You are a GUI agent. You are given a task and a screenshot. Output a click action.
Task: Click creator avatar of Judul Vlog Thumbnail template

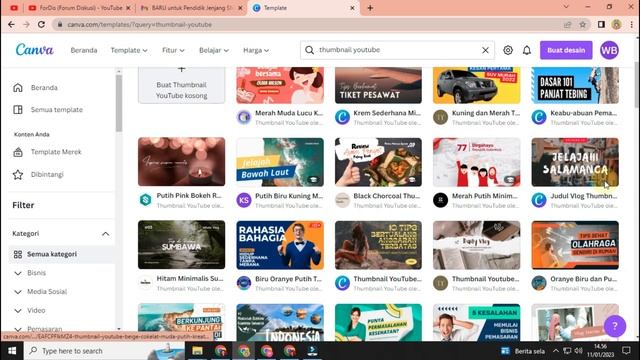(539, 200)
